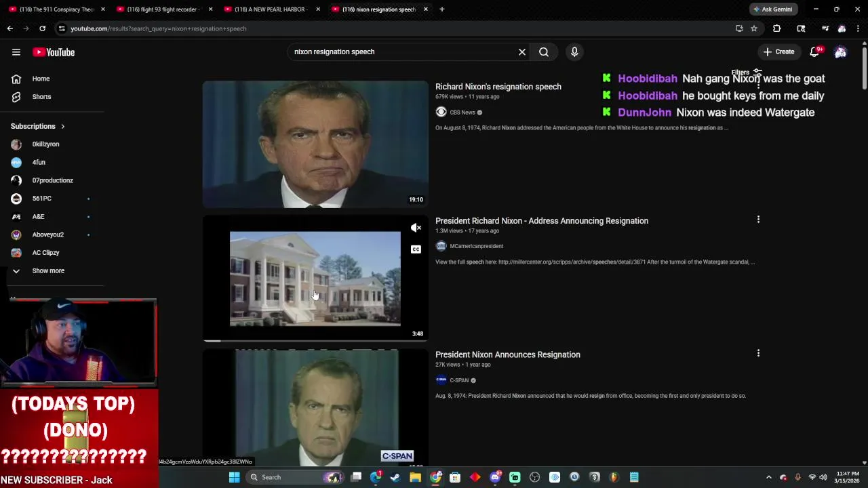Open Shorts in the sidebar

41,96
